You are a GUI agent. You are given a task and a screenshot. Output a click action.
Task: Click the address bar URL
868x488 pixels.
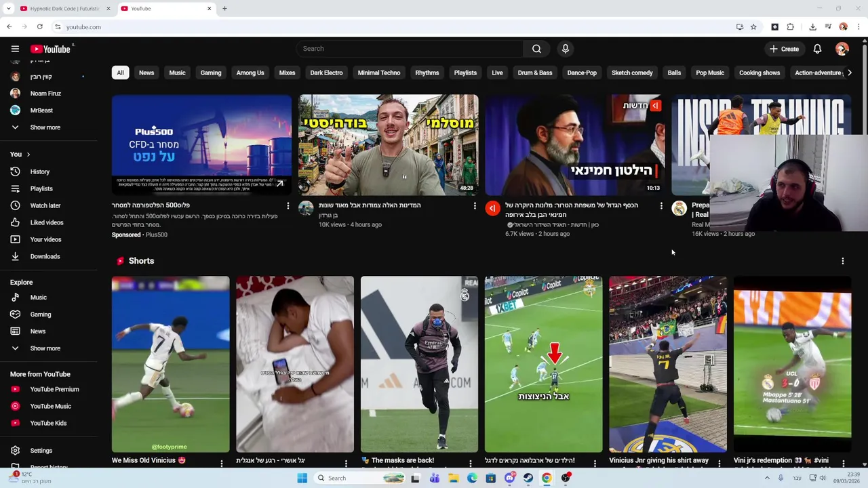(83, 27)
